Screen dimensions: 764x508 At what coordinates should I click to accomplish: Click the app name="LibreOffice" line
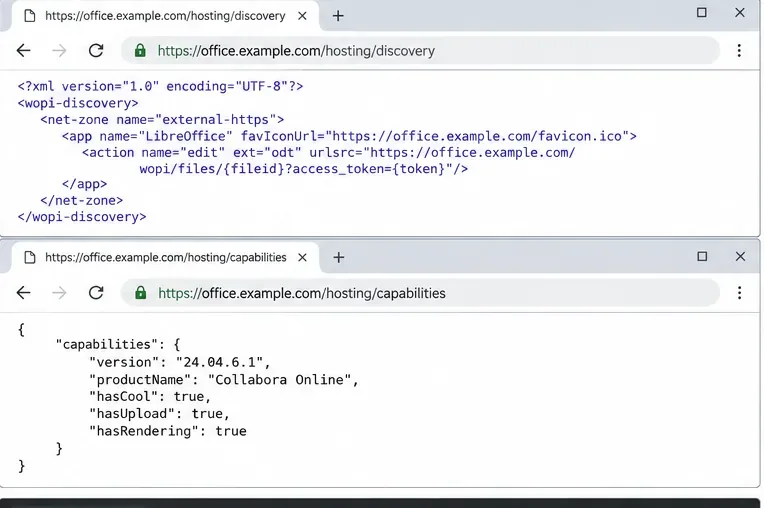pyautogui.click(x=349, y=136)
